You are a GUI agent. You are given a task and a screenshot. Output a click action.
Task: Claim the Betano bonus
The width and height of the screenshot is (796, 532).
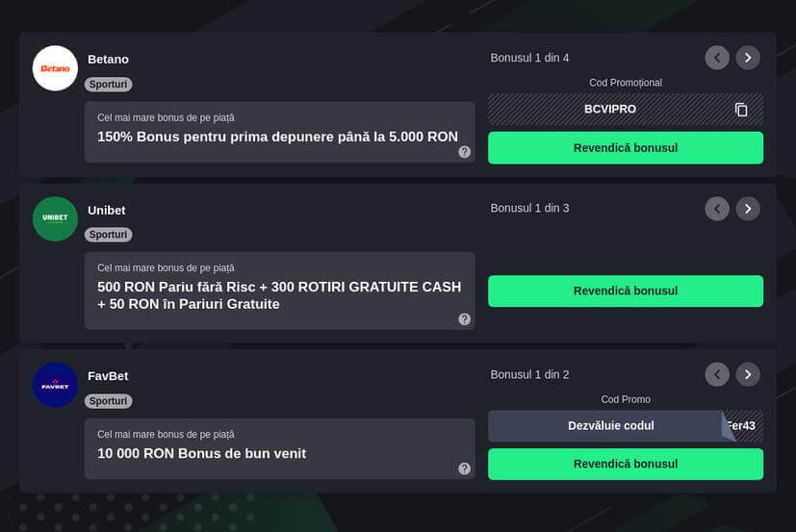pyautogui.click(x=626, y=148)
